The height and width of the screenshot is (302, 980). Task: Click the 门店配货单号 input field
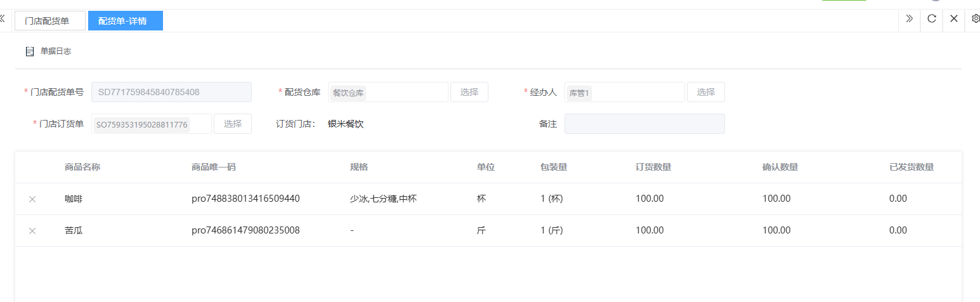[171, 92]
